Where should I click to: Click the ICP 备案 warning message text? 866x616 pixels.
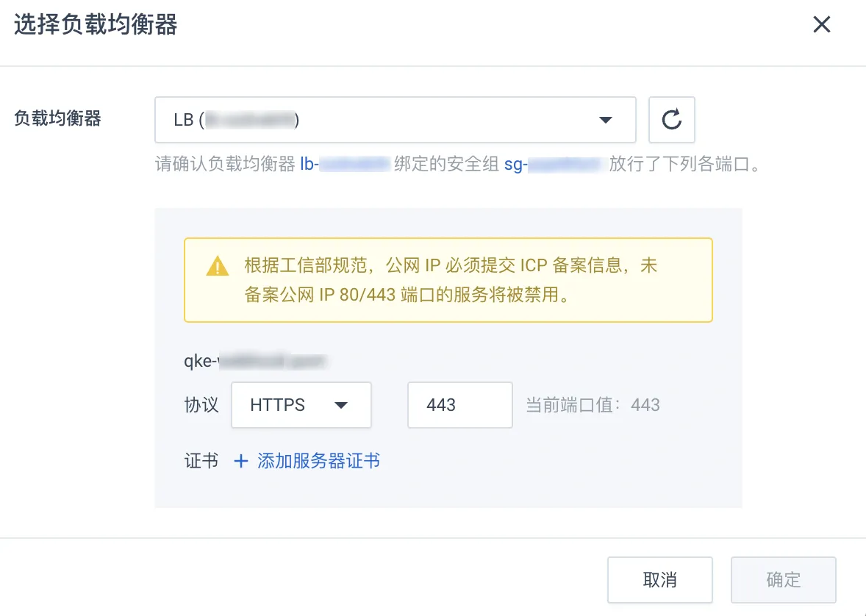tap(451, 280)
